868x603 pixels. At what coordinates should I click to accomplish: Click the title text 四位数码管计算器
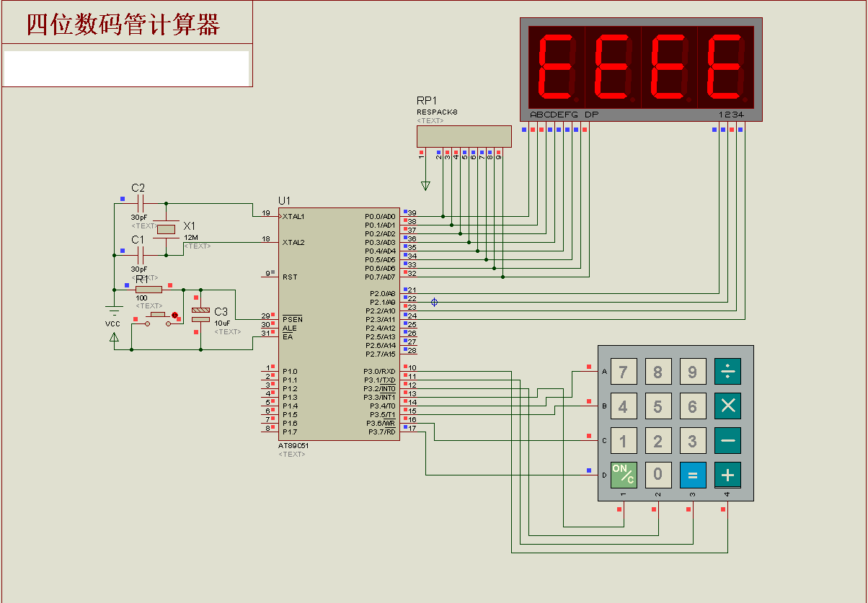coord(123,25)
